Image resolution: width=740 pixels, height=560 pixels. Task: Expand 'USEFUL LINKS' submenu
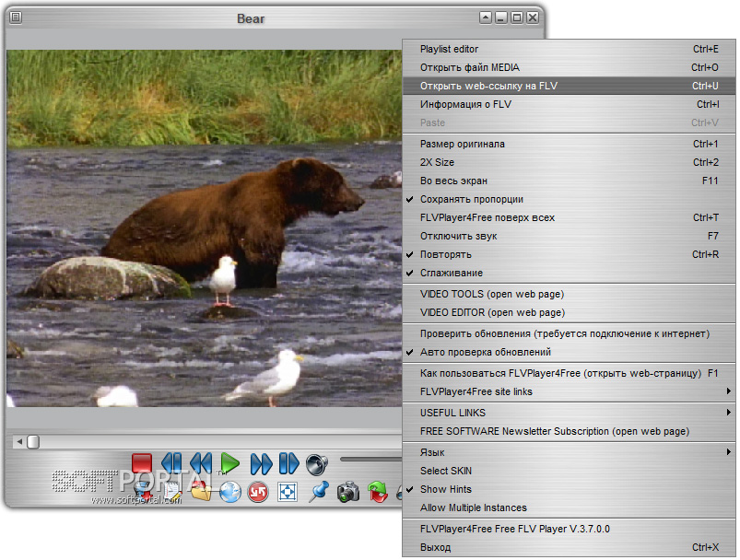[569, 414]
